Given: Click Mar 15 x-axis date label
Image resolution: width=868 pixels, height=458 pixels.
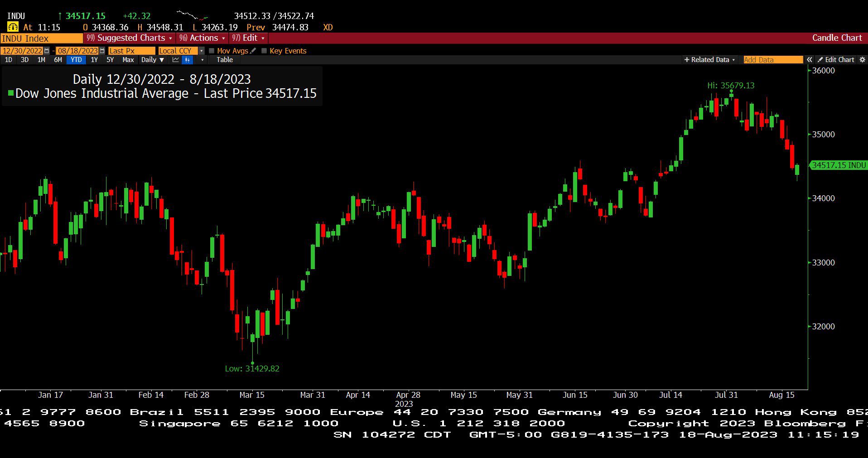Looking at the screenshot, I should (x=252, y=395).
